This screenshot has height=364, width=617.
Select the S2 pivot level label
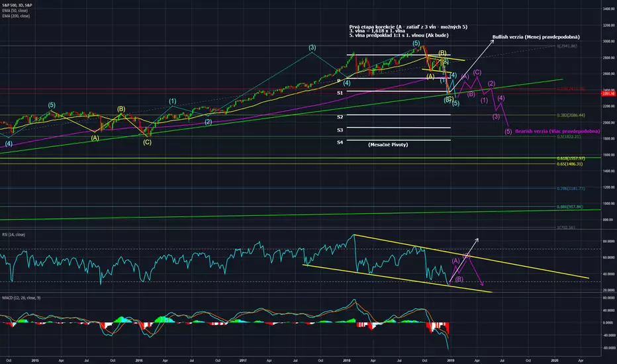(340, 117)
